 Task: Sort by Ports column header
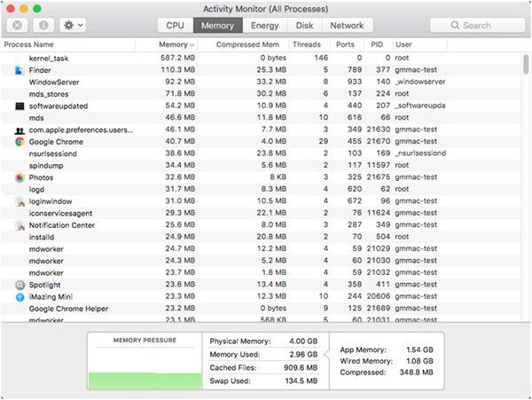click(345, 44)
